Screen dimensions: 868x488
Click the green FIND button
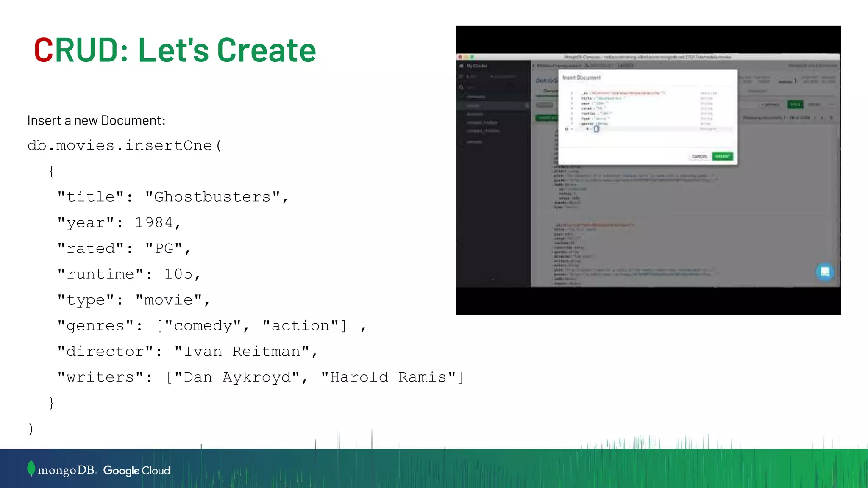coord(795,105)
